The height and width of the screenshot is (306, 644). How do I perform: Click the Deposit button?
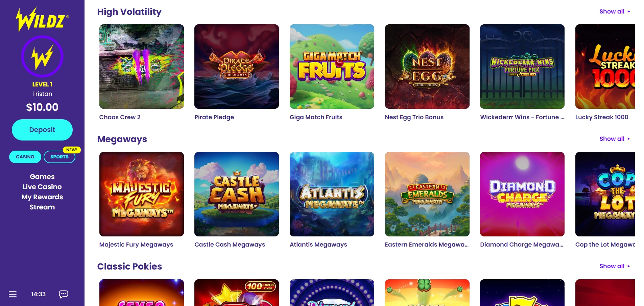42,130
